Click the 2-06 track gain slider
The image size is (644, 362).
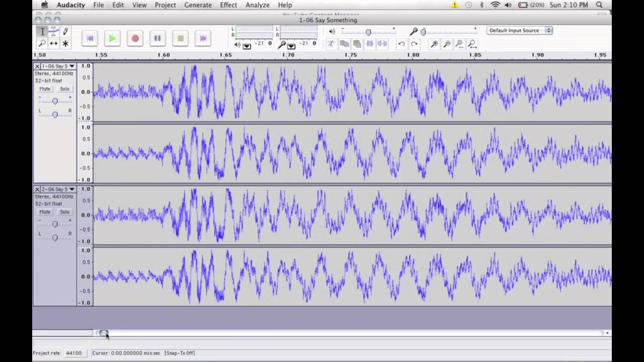click(x=55, y=224)
